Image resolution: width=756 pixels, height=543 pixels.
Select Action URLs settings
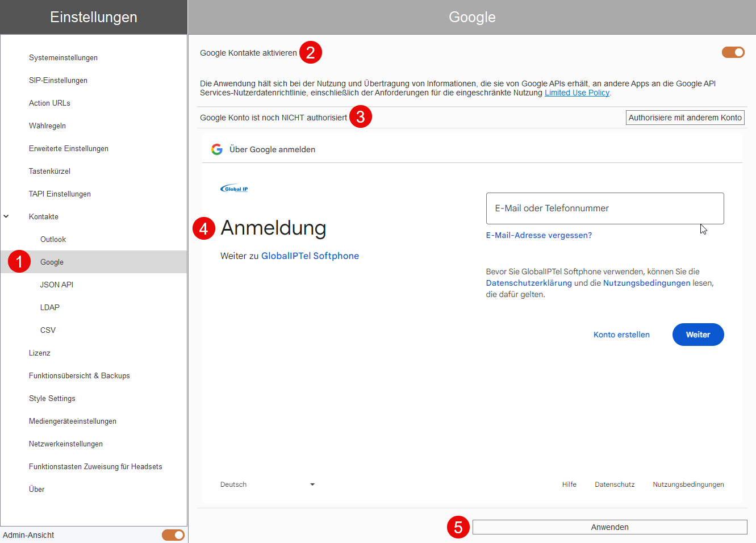coord(49,103)
